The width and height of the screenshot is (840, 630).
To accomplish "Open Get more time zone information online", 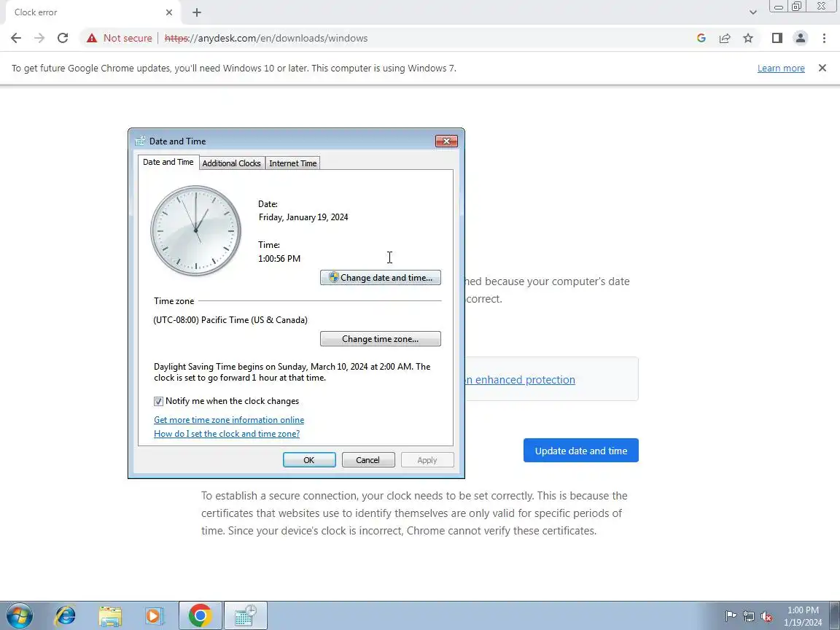I will (x=229, y=420).
